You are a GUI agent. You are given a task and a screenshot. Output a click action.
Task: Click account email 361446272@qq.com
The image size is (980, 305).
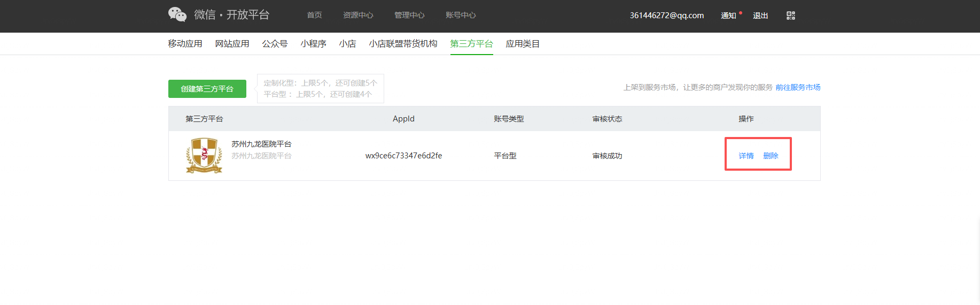coord(667,16)
